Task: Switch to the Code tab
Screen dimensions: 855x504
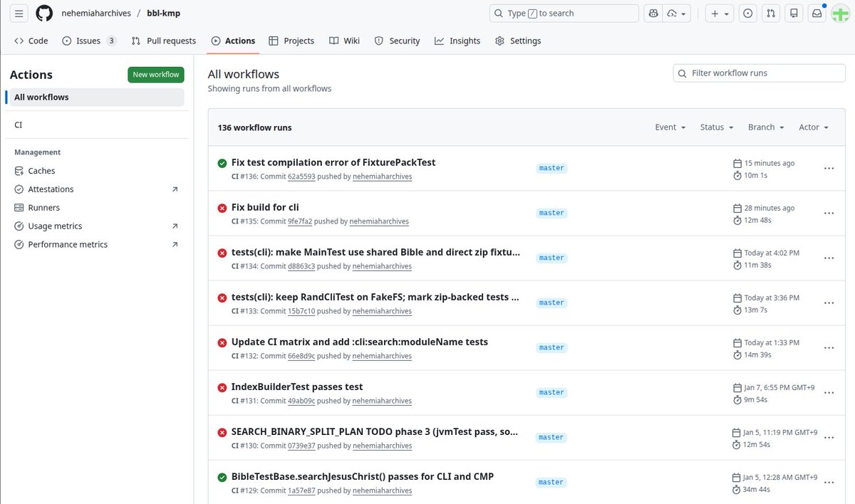Action: point(31,41)
